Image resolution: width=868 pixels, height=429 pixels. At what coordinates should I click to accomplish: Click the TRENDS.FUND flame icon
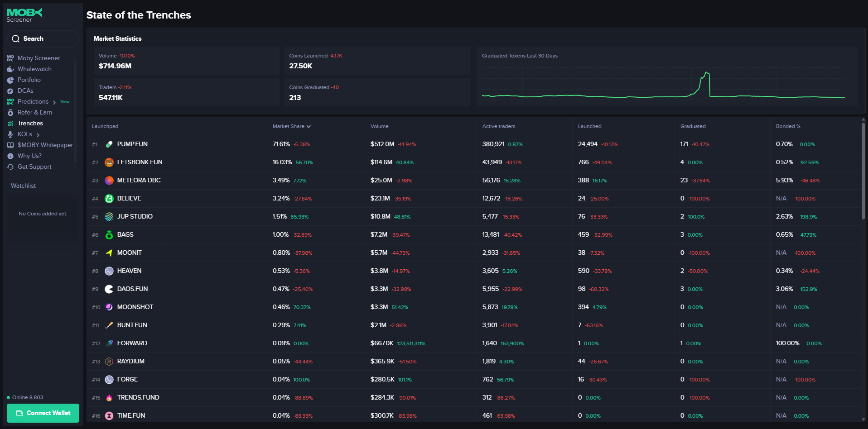pos(109,398)
